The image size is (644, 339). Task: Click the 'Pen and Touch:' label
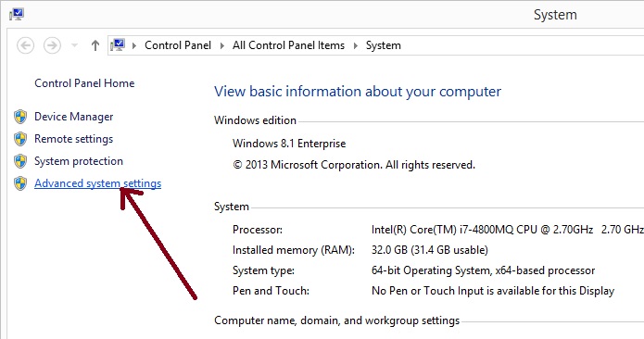point(271,291)
